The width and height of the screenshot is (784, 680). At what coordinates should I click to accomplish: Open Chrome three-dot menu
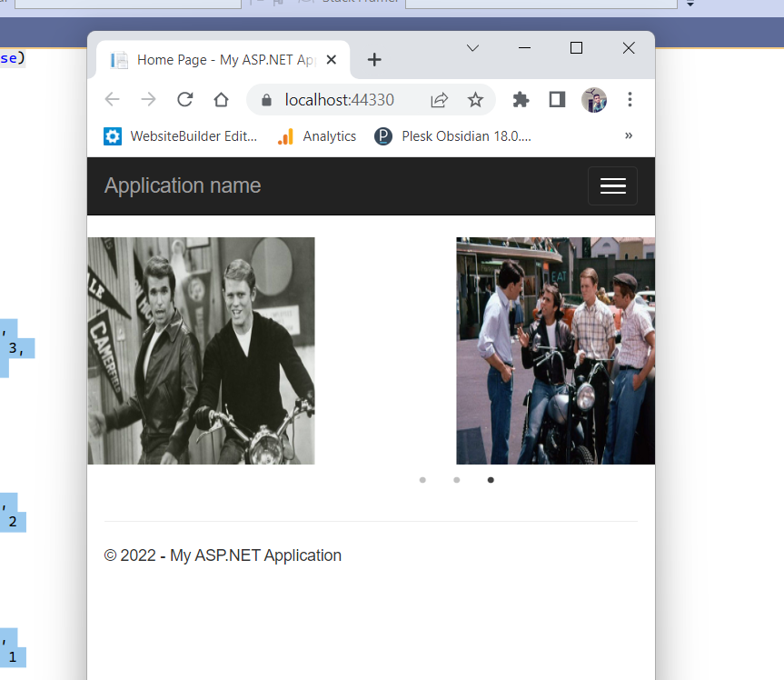tap(630, 100)
